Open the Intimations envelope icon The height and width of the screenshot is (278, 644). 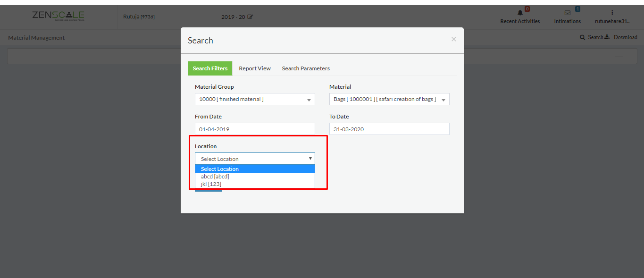(568, 13)
